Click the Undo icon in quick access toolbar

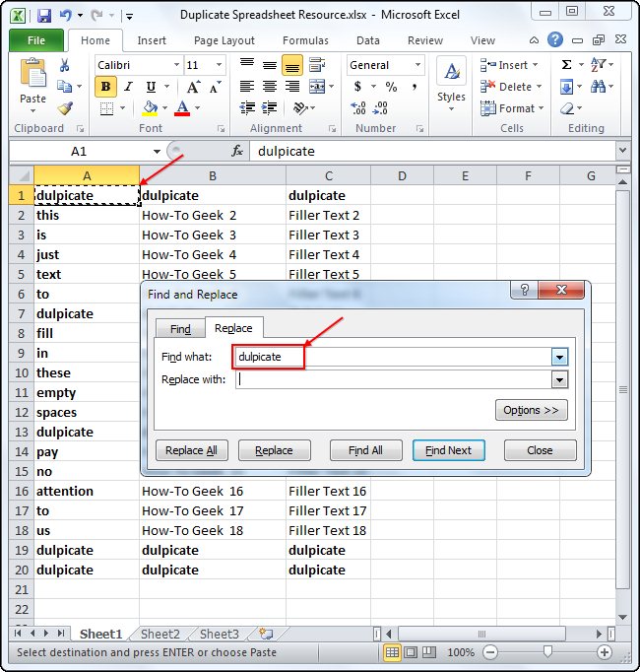coord(66,16)
